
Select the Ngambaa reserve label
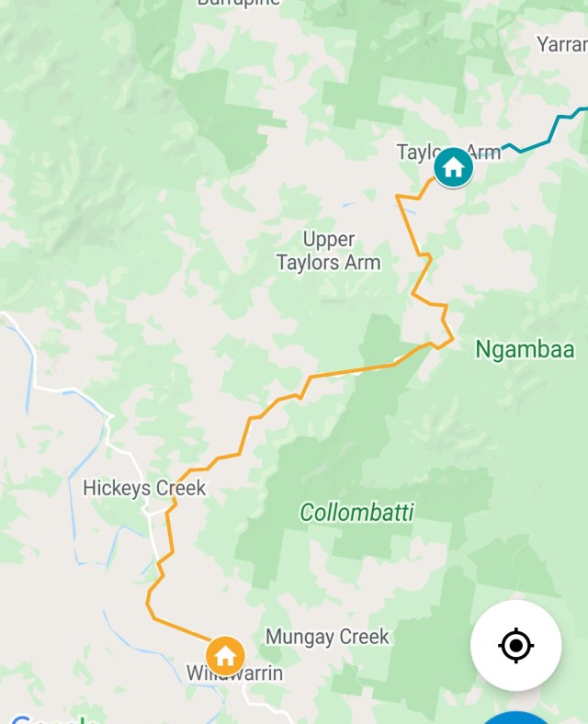[x=525, y=349]
